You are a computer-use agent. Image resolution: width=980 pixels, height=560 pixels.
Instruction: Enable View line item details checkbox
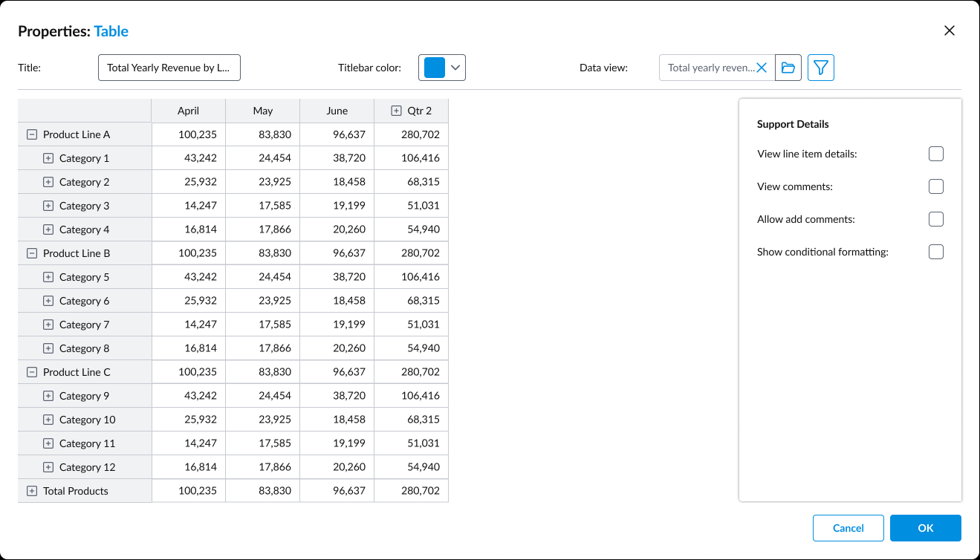coord(935,154)
